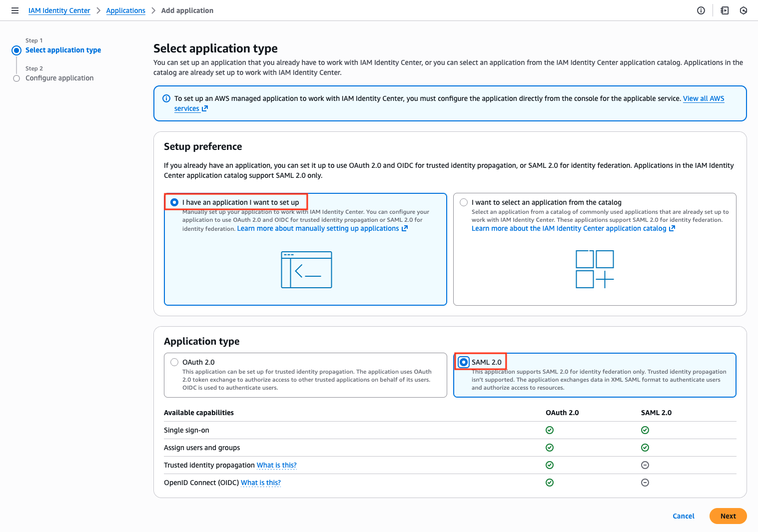The image size is (758, 532).
Task: Click OAuth 2.0 checkmark for Assign users and groups
Action: [x=550, y=448]
